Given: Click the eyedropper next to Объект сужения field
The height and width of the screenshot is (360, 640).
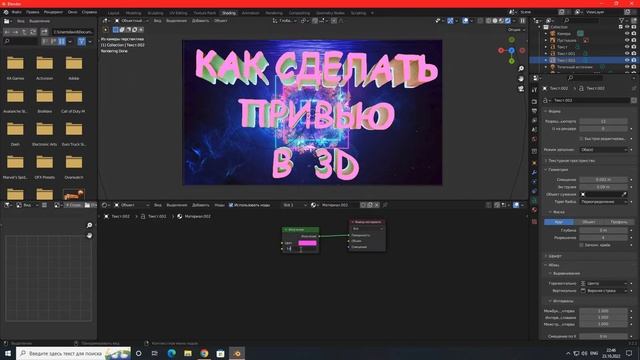Looking at the screenshot, I should [624, 194].
